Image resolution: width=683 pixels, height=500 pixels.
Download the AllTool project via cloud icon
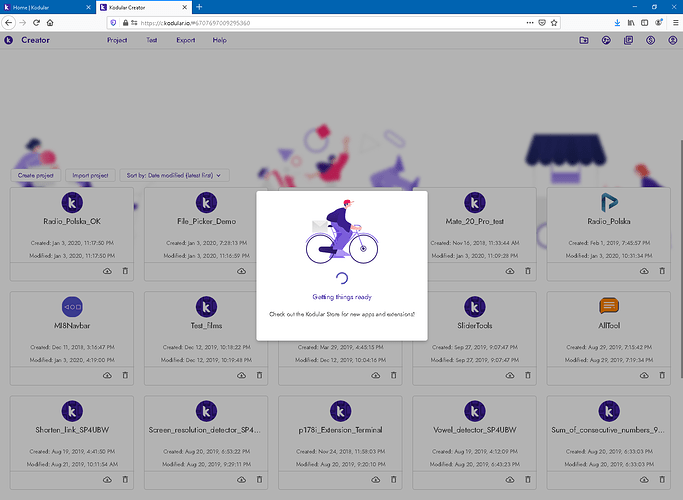(x=644, y=375)
